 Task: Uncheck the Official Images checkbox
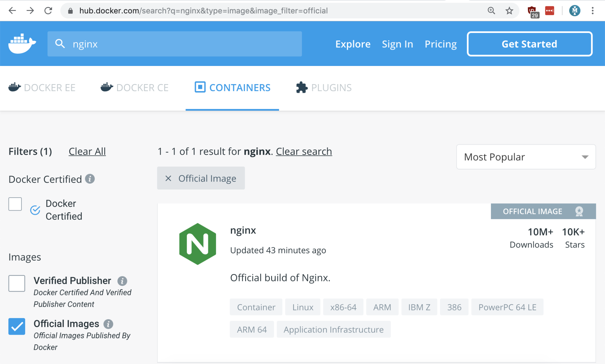(17, 326)
